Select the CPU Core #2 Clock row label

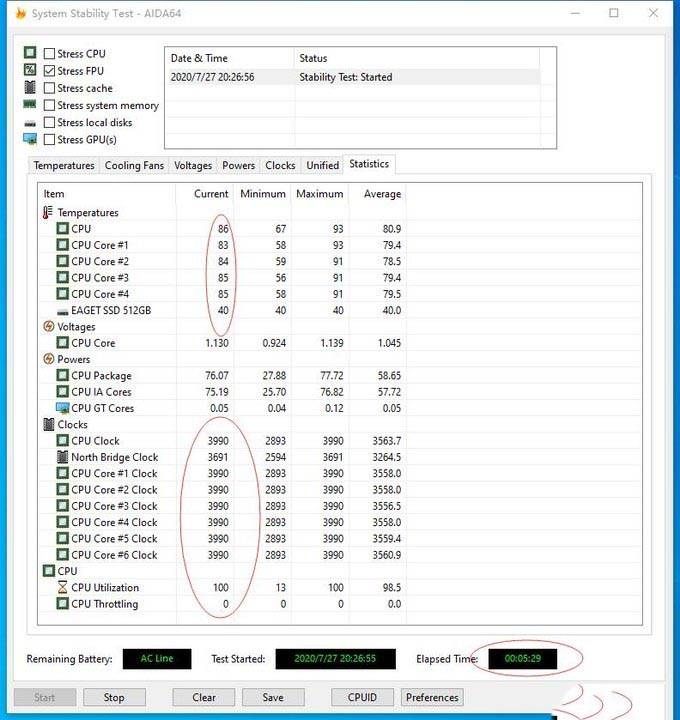point(114,489)
